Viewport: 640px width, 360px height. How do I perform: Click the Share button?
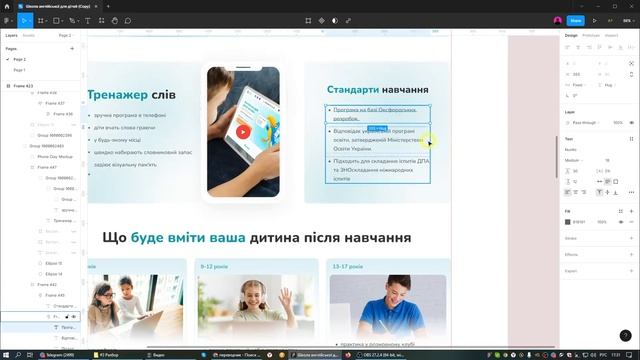pyautogui.click(x=576, y=21)
